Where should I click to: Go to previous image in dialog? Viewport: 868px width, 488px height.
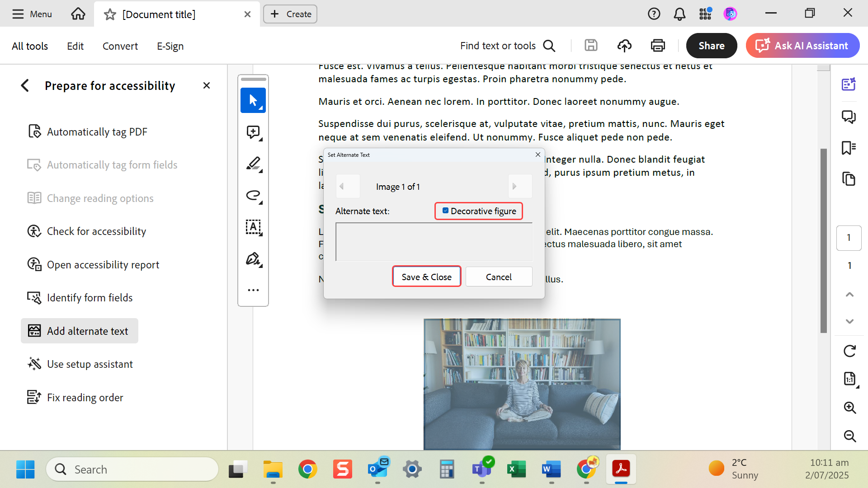pos(348,186)
